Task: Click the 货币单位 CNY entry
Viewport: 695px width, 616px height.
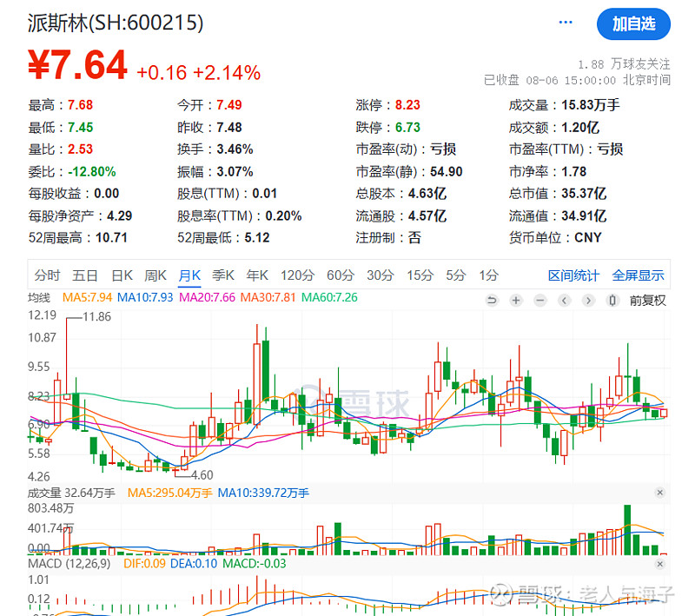Action: click(555, 238)
